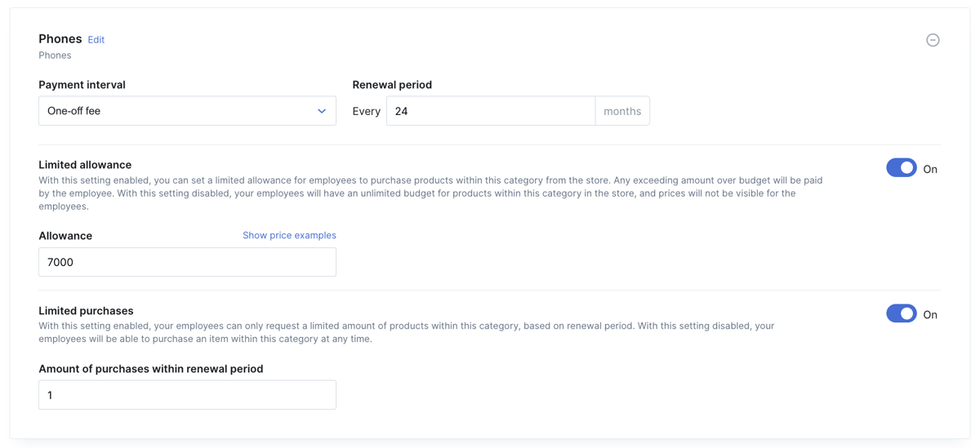Viewport: 980px width, 448px height.
Task: Collapse the Phones section with minus icon
Action: (933, 40)
